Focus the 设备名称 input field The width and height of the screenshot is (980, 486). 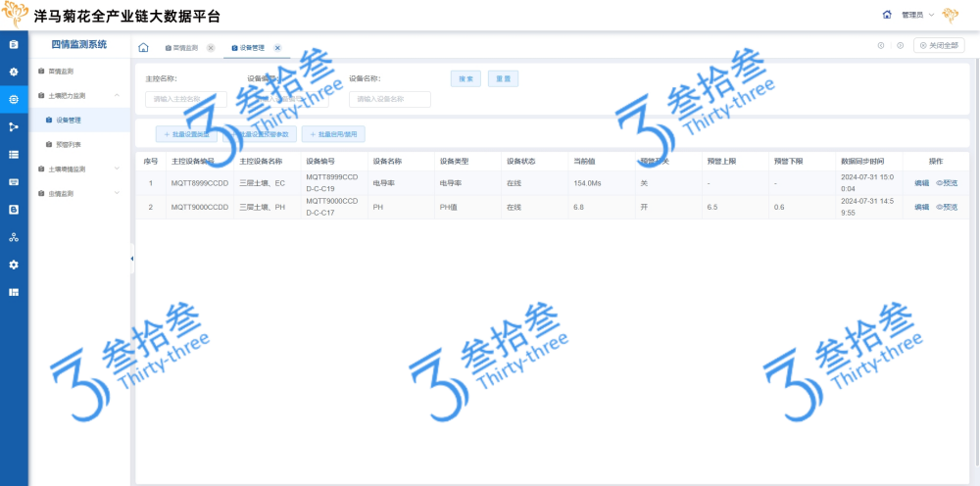click(x=390, y=99)
